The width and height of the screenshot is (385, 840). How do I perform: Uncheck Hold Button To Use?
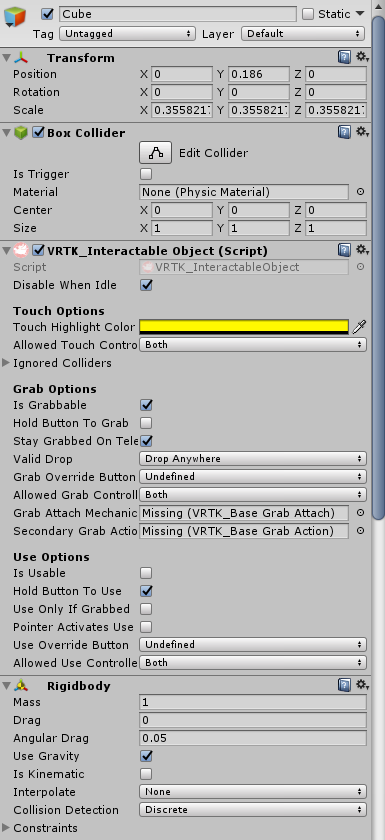146,591
